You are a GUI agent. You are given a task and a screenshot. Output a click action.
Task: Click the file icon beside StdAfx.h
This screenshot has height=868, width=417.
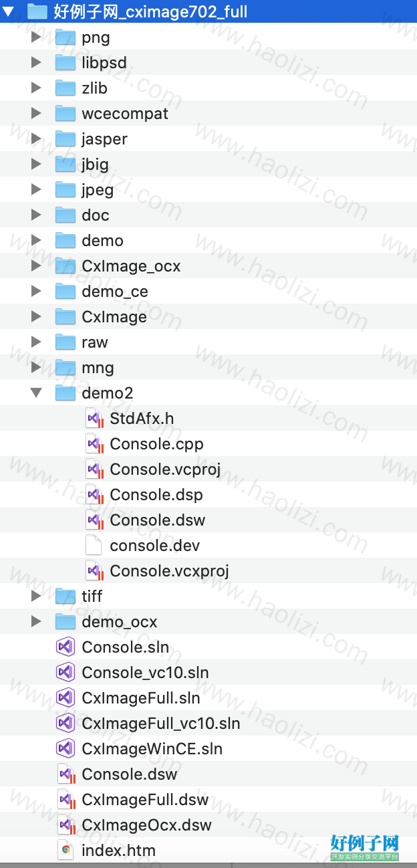click(94, 419)
